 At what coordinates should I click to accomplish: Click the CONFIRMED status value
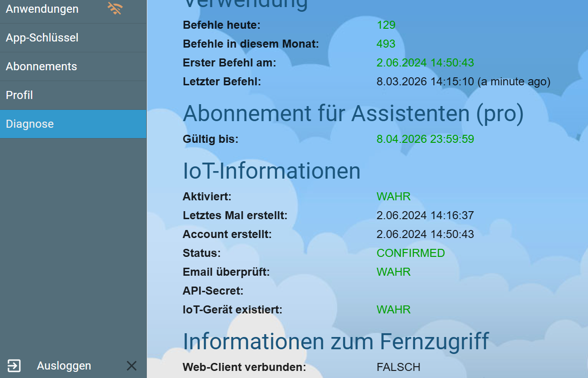[411, 253]
